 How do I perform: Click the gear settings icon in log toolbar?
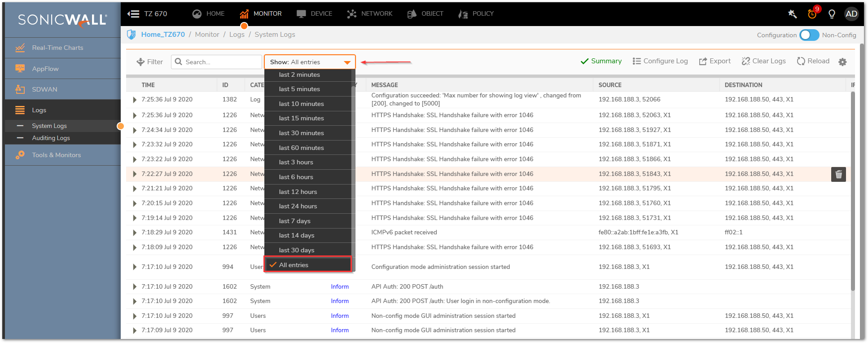(842, 62)
